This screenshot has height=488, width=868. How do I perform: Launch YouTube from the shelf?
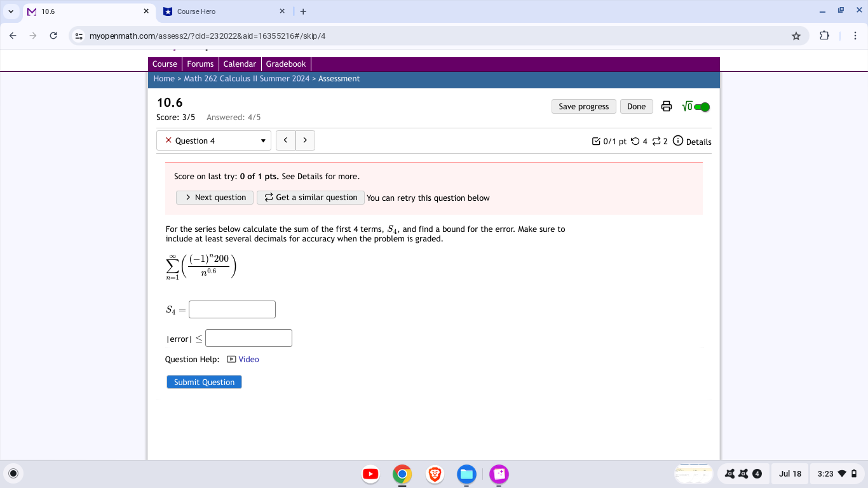coord(370,474)
